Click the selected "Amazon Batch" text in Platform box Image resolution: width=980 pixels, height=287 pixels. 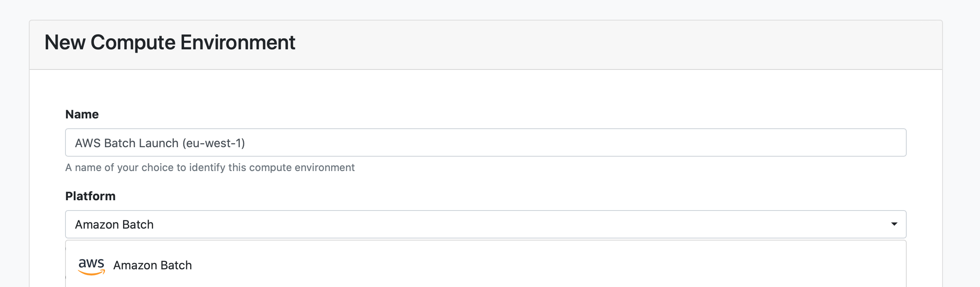coord(114,225)
